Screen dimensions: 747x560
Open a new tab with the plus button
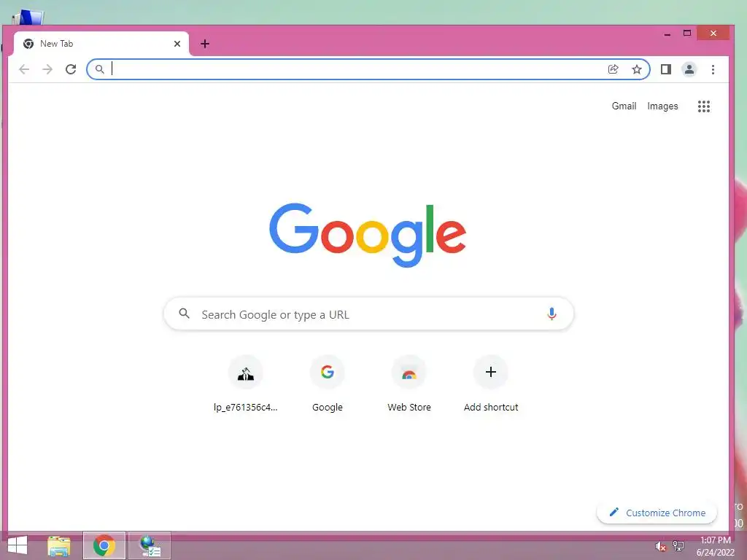click(x=205, y=44)
